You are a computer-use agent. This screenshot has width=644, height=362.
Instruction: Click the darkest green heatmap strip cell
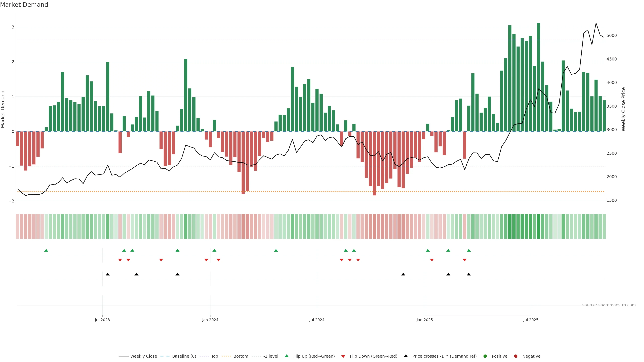pyautogui.click(x=539, y=226)
